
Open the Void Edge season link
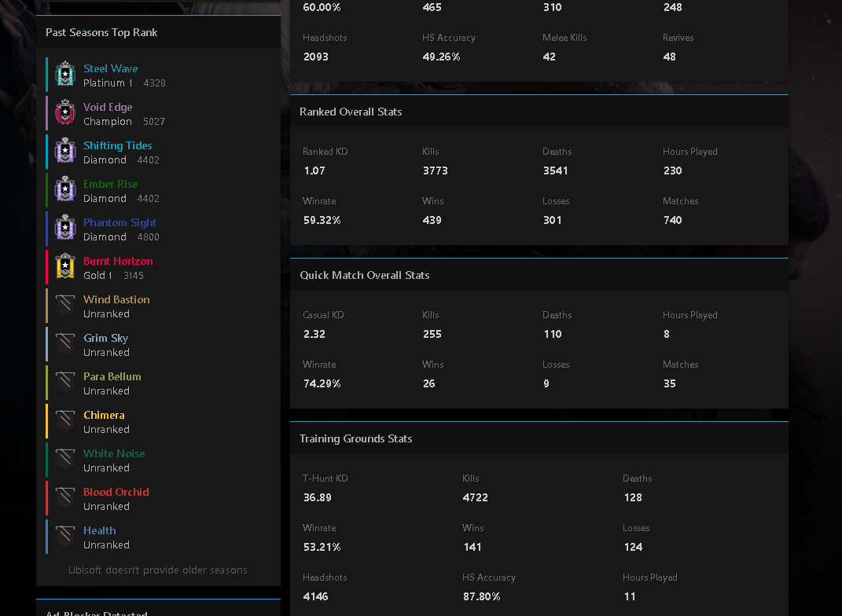[108, 107]
